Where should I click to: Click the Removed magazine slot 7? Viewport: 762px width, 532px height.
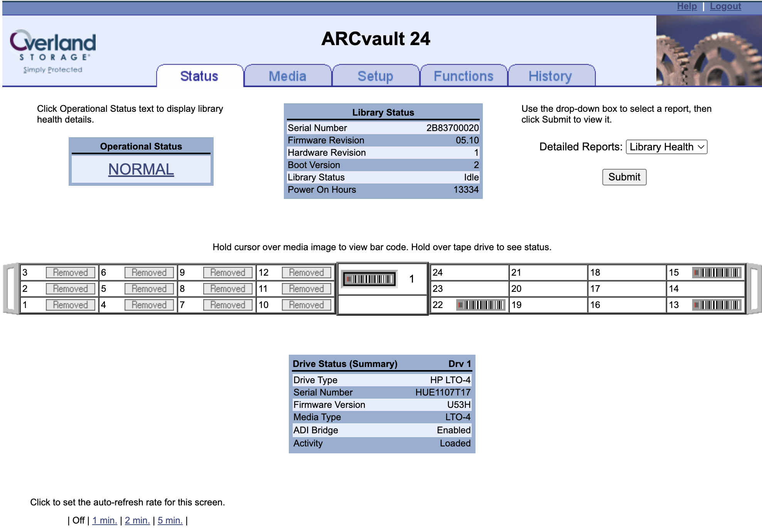coord(228,305)
